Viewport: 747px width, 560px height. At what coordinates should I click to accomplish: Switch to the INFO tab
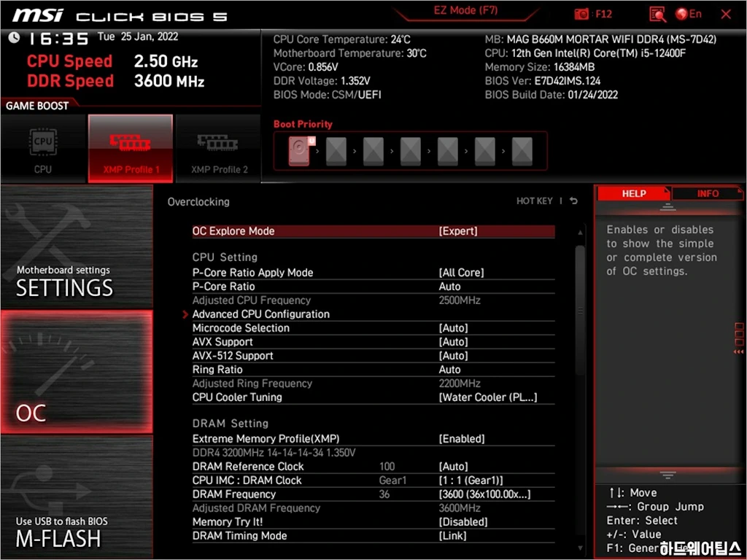coord(707,193)
